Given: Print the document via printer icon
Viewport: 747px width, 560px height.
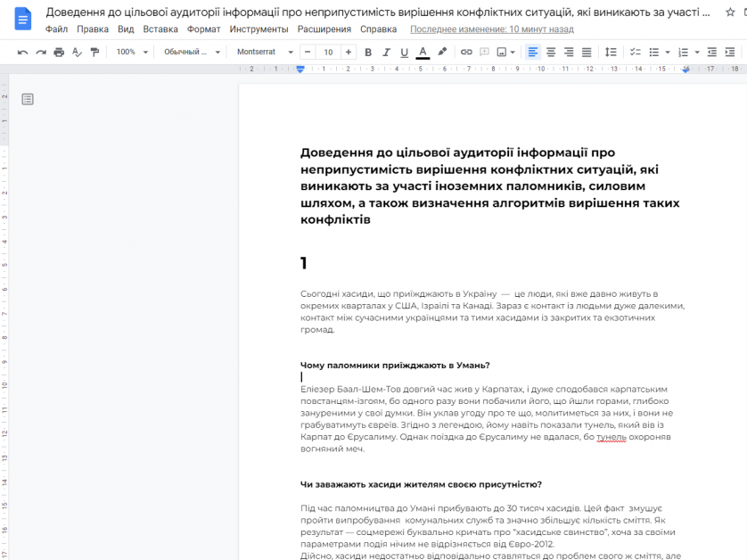Looking at the screenshot, I should point(59,52).
